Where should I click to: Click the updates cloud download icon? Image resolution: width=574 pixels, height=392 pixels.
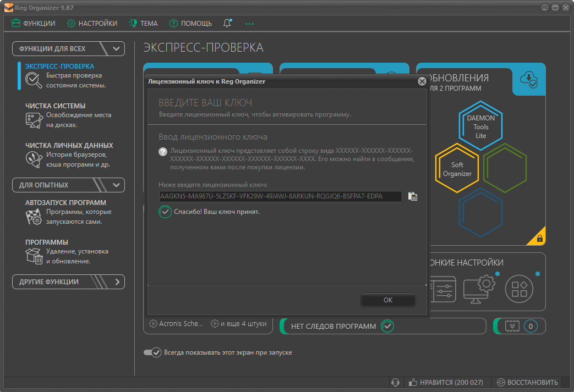tap(529, 80)
